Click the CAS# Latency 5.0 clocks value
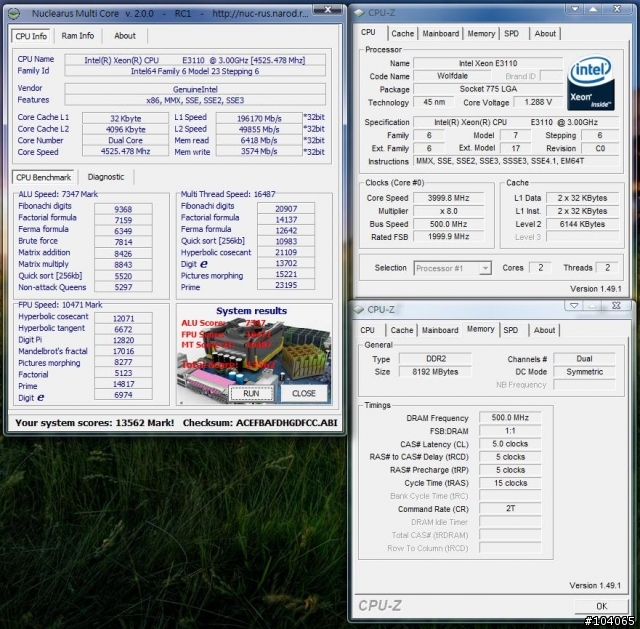The width and height of the screenshot is (640, 629). click(x=510, y=444)
